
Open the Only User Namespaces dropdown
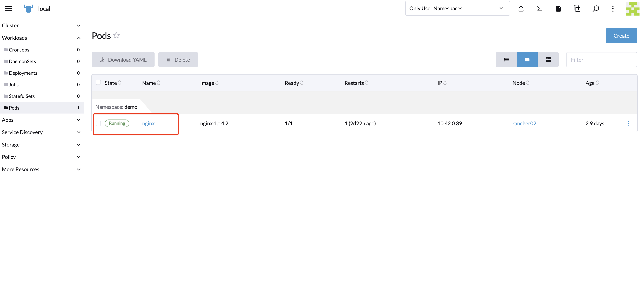click(457, 8)
